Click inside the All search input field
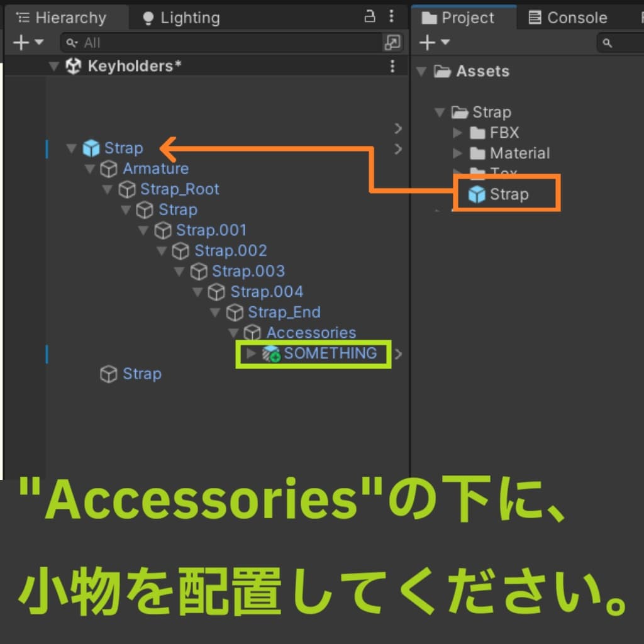The image size is (644, 644). 189,42
